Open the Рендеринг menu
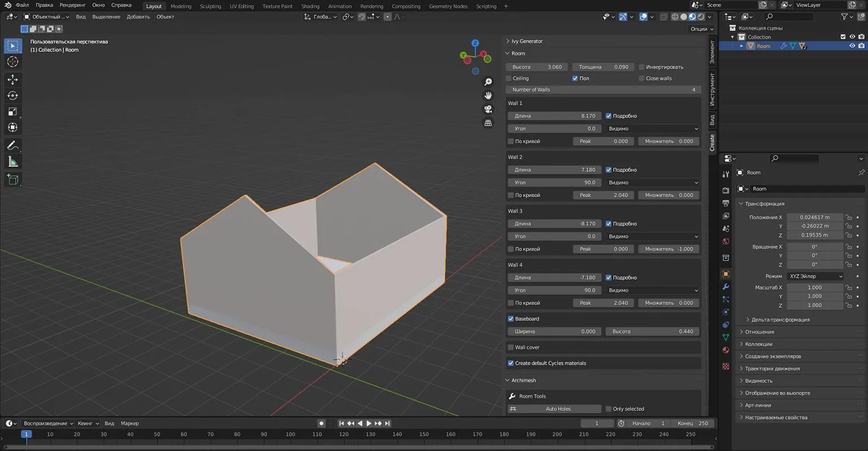Screen dimensions: 868x451 pyautogui.click(x=72, y=5)
